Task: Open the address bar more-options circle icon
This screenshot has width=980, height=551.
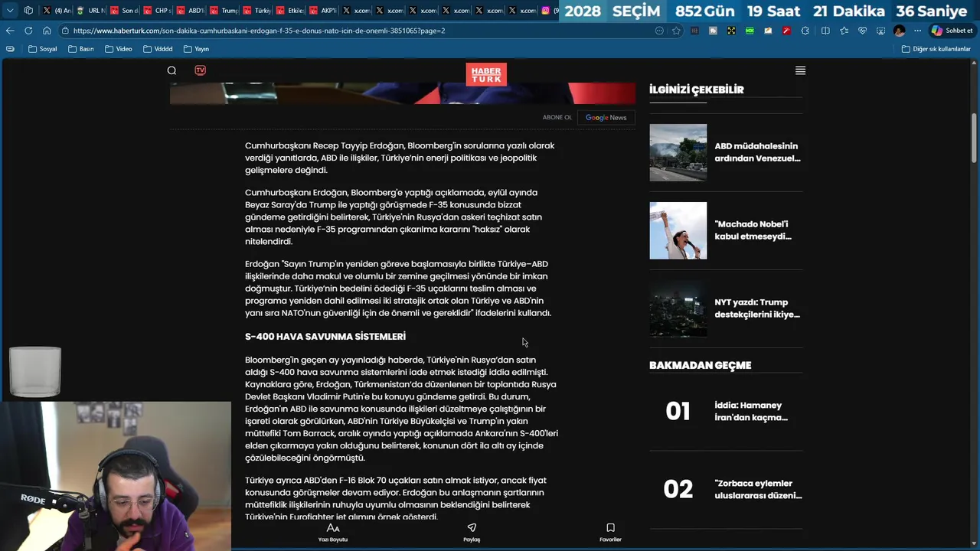Action: (659, 31)
